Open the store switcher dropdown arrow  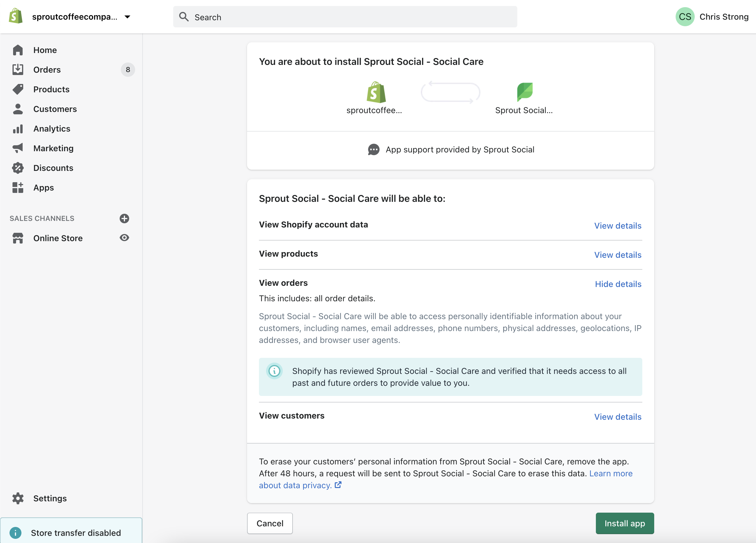(x=127, y=17)
